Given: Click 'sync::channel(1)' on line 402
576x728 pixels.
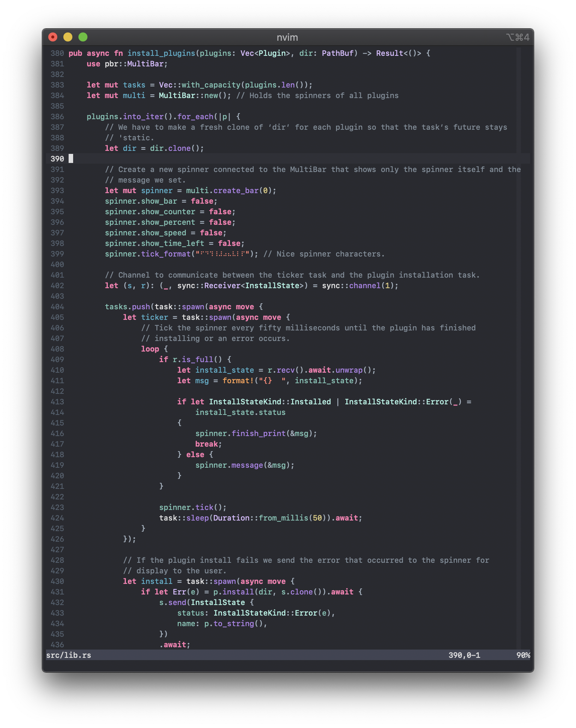Looking at the screenshot, I should (358, 286).
